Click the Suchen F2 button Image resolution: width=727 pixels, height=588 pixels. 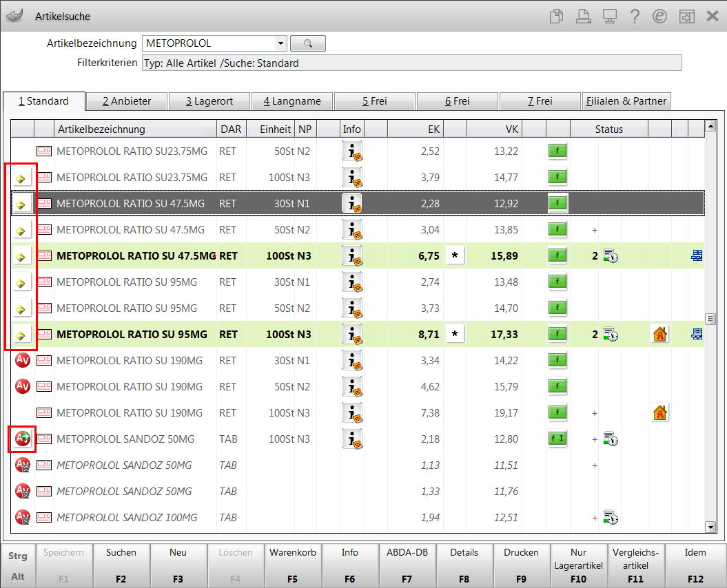click(121, 565)
